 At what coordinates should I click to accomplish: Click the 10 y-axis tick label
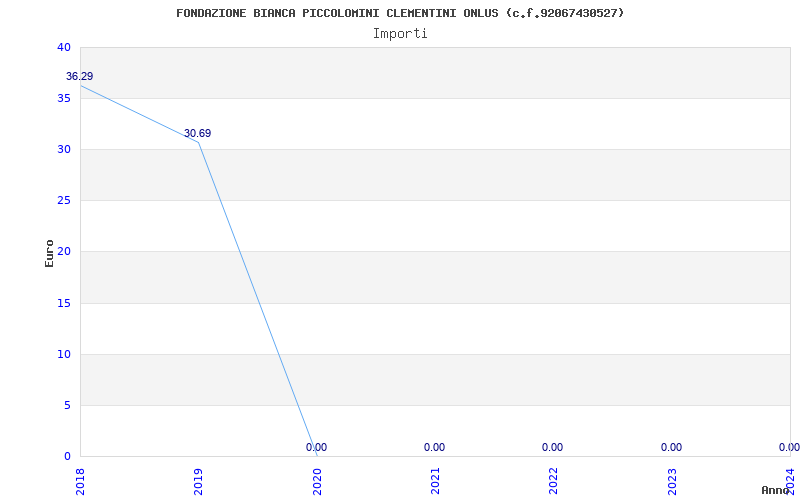tap(64, 354)
